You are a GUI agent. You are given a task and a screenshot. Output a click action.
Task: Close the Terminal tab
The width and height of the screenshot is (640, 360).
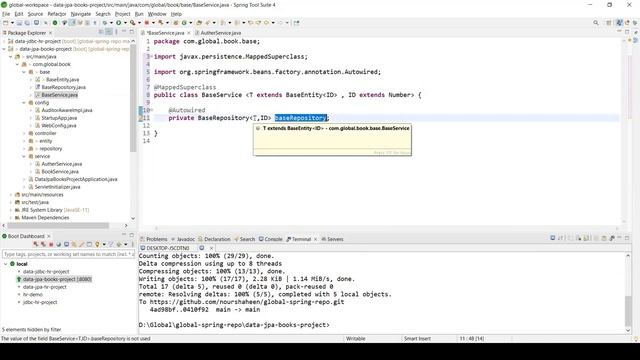[x=315, y=239]
